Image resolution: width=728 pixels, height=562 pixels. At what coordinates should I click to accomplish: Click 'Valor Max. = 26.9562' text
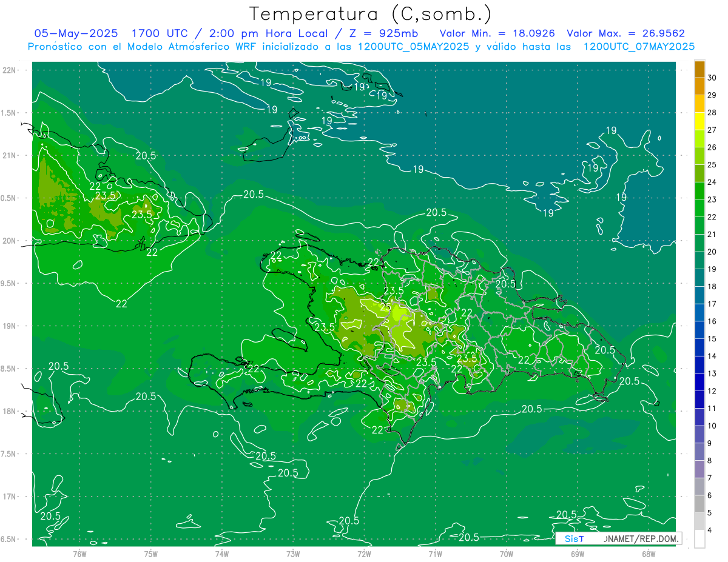click(625, 33)
